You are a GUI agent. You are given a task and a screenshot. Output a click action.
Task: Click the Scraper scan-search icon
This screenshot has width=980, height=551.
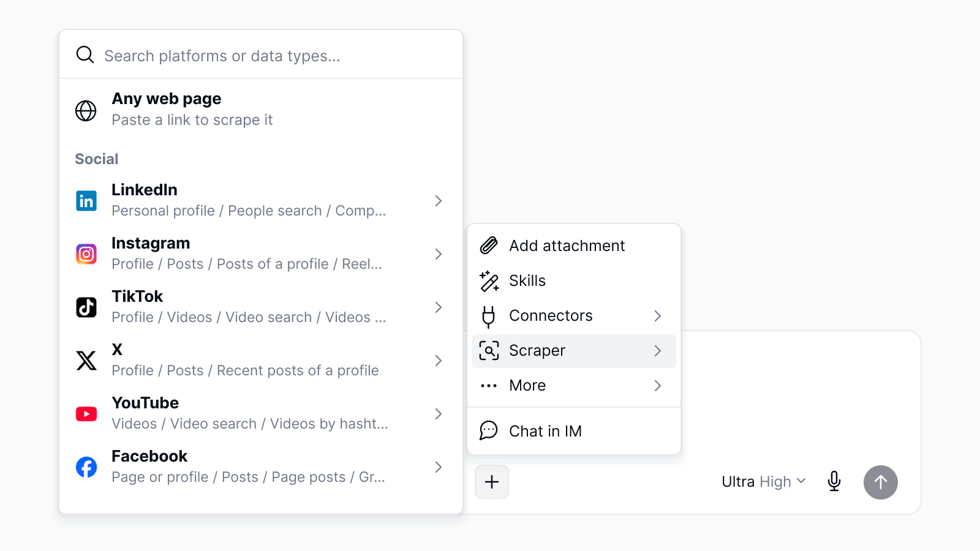coord(489,351)
